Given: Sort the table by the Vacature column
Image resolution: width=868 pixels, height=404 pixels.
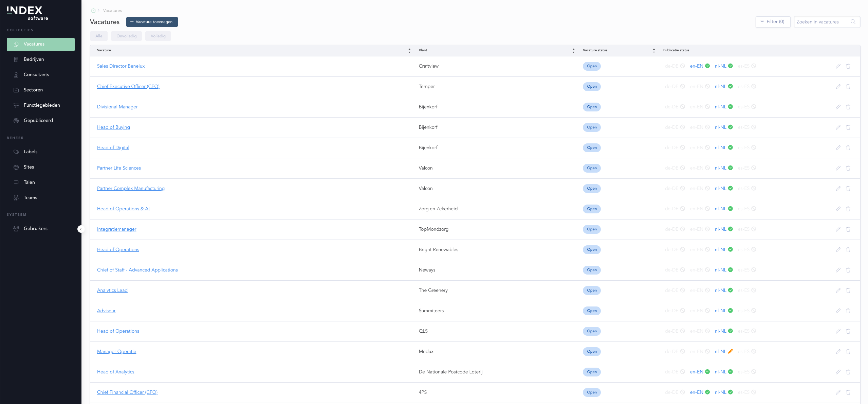Looking at the screenshot, I should [x=409, y=51].
